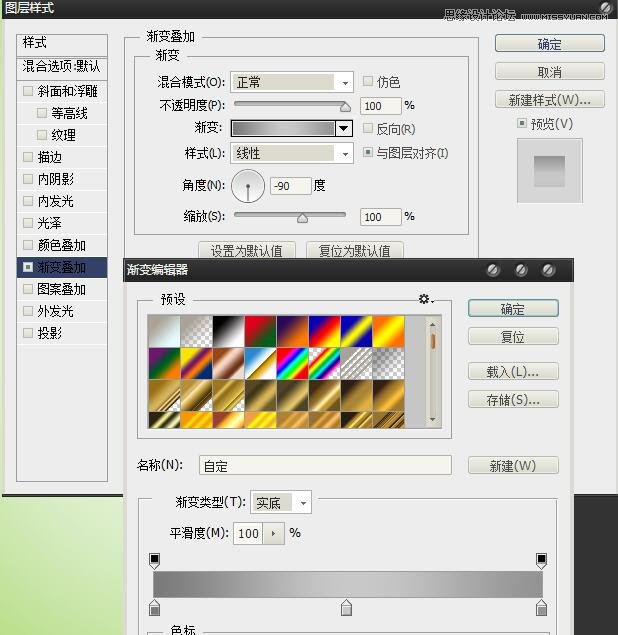Enable the 内阴影 inner shadow style
This screenshot has width=618, height=635.
click(x=28, y=179)
